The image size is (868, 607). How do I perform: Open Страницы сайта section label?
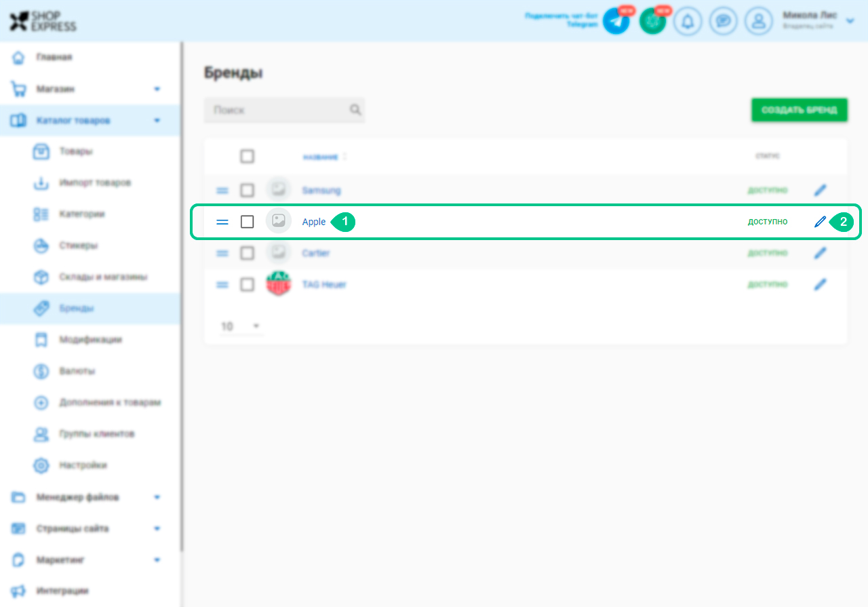[72, 528]
